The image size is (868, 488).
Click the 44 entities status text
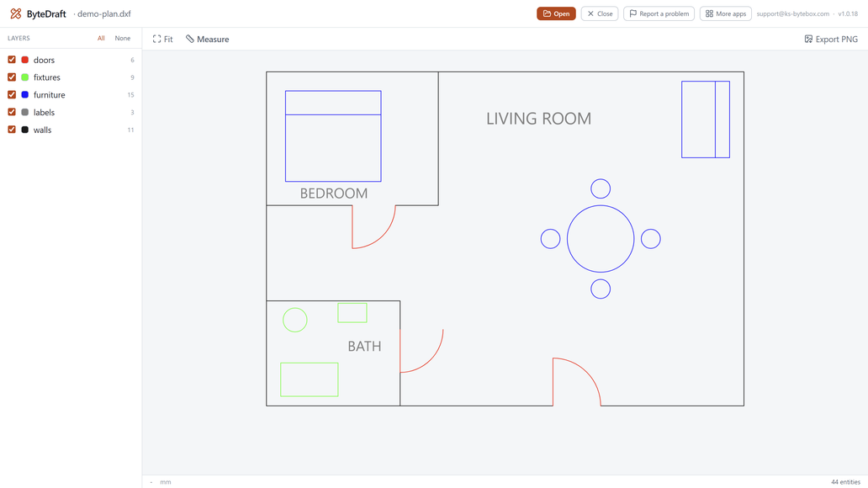[845, 482]
